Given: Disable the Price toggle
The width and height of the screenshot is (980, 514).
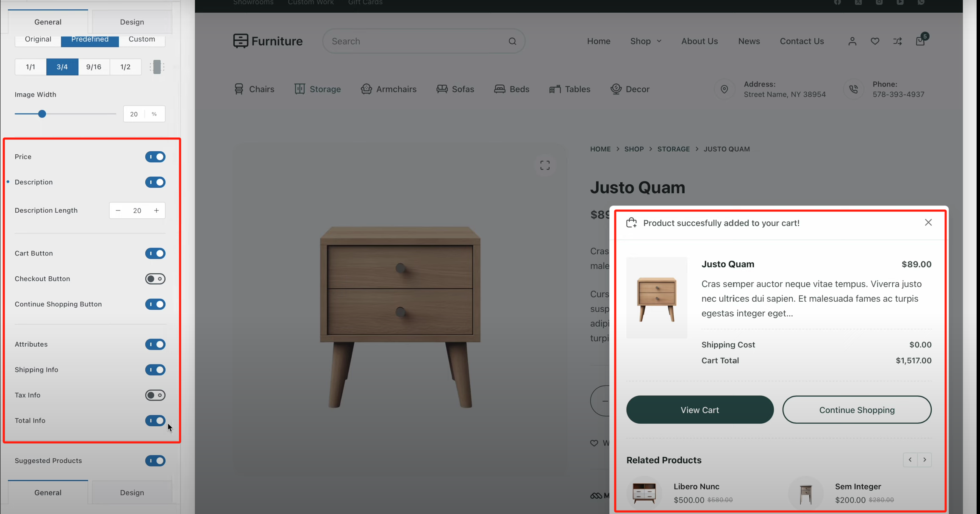Looking at the screenshot, I should click(155, 157).
